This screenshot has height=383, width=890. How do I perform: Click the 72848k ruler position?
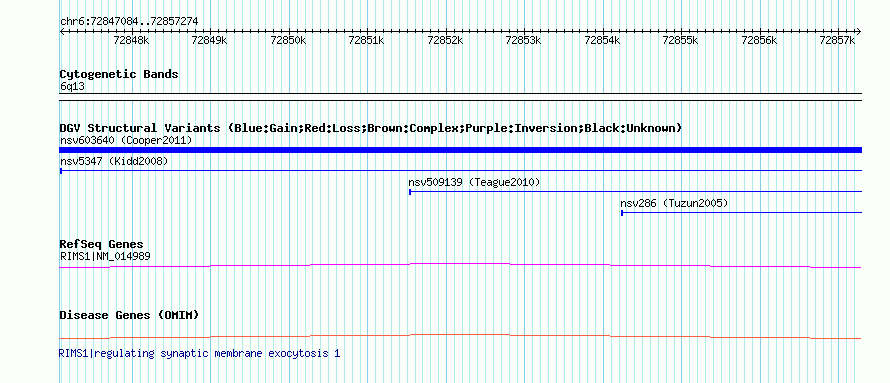click(132, 40)
